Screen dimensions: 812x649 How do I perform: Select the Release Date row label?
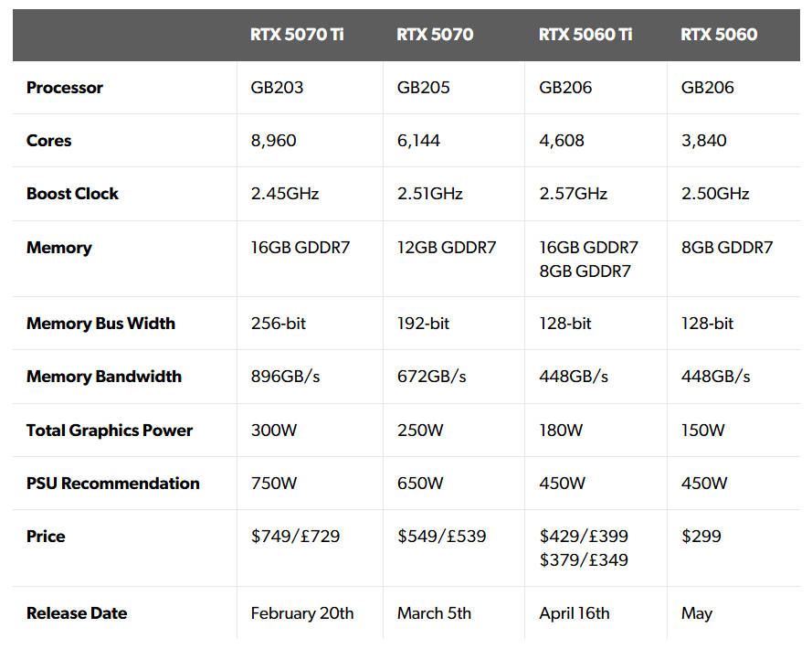click(77, 613)
